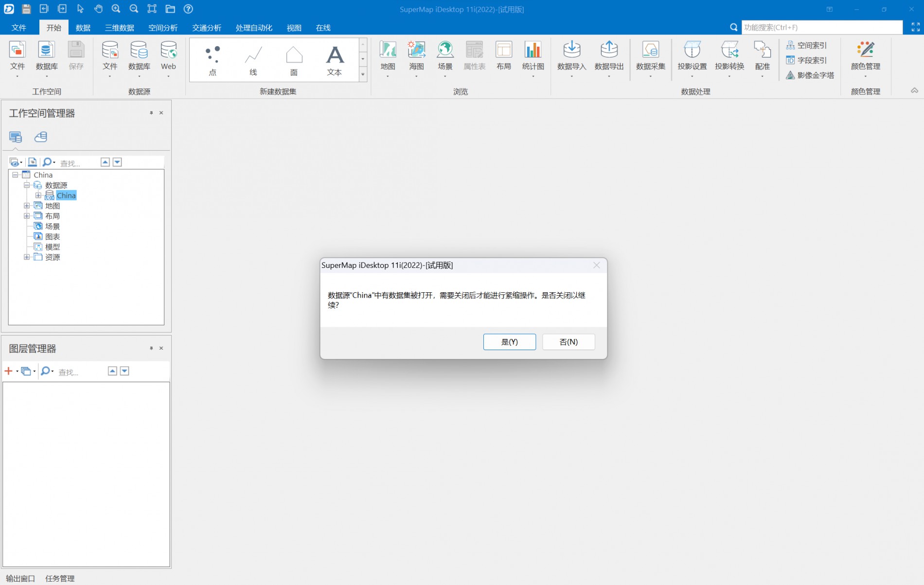Screen dimensions: 924x585
Task: Create new text dataset (文本)
Action: pos(335,60)
